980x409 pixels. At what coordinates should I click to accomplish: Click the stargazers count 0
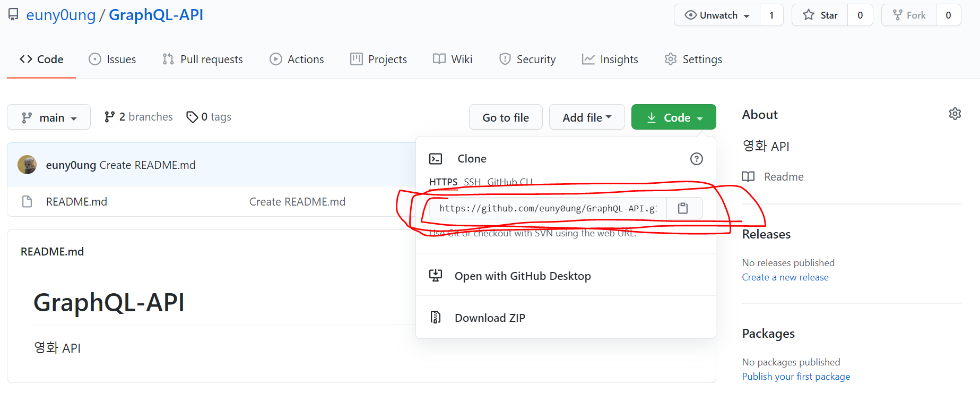click(x=860, y=15)
